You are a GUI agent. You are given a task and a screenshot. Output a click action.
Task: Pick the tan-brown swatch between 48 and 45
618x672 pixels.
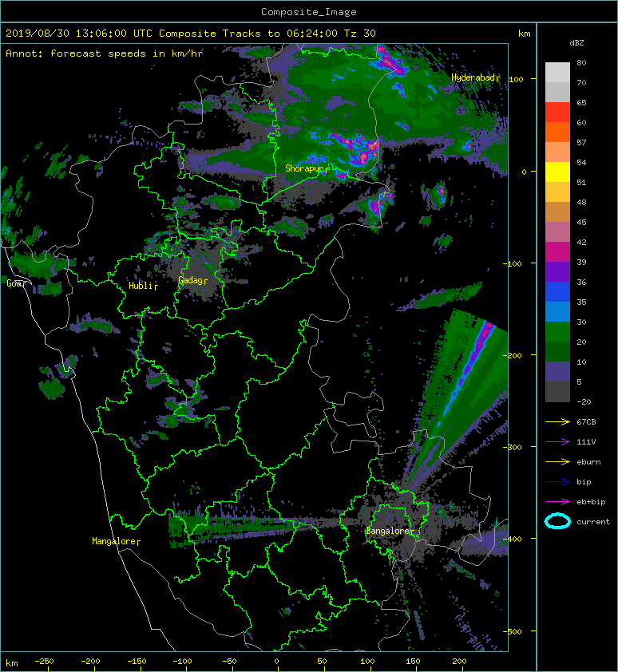(557, 212)
